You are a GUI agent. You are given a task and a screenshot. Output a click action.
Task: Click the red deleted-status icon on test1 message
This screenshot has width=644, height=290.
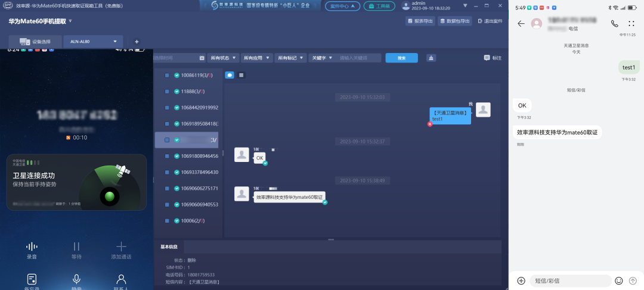click(x=430, y=124)
